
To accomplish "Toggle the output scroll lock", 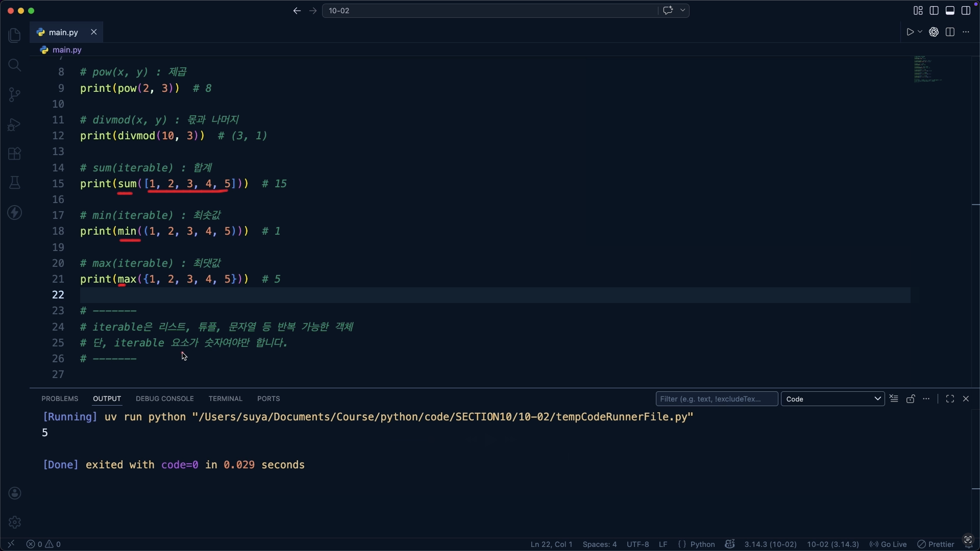I will tap(910, 399).
